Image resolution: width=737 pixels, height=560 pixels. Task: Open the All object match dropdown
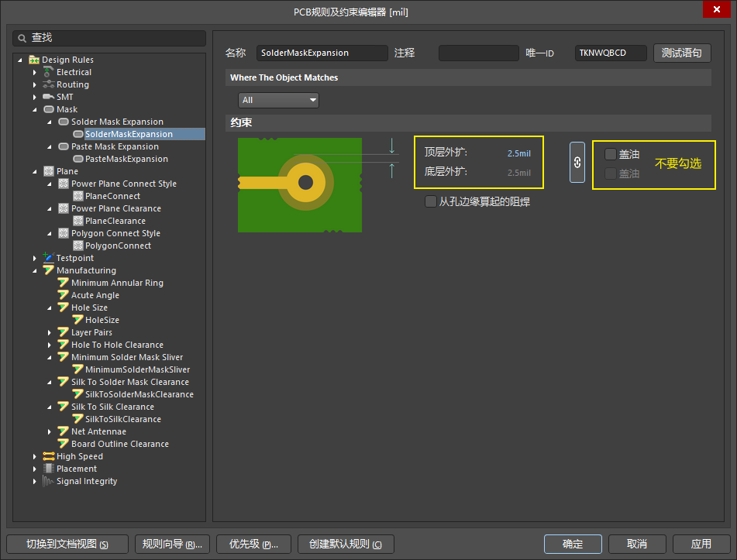click(x=279, y=100)
